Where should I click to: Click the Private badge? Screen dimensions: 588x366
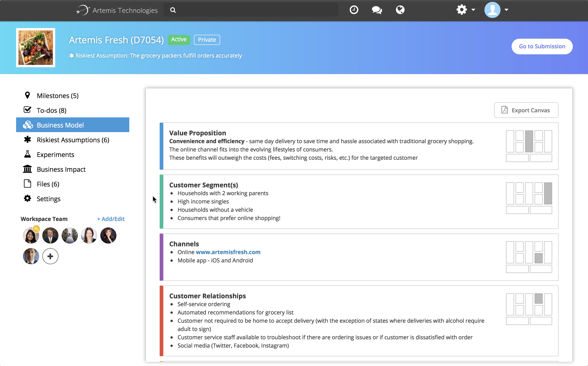[207, 40]
